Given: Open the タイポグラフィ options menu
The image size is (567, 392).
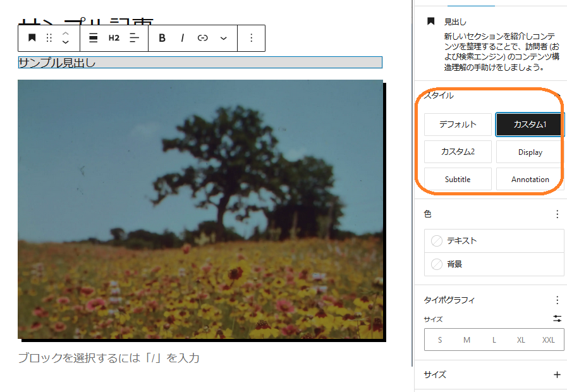Looking at the screenshot, I should (557, 300).
